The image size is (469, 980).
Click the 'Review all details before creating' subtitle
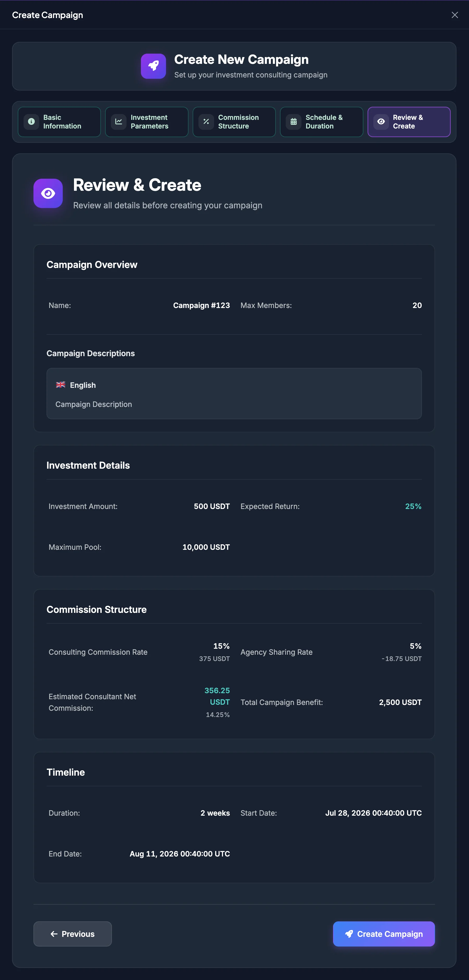click(x=168, y=205)
